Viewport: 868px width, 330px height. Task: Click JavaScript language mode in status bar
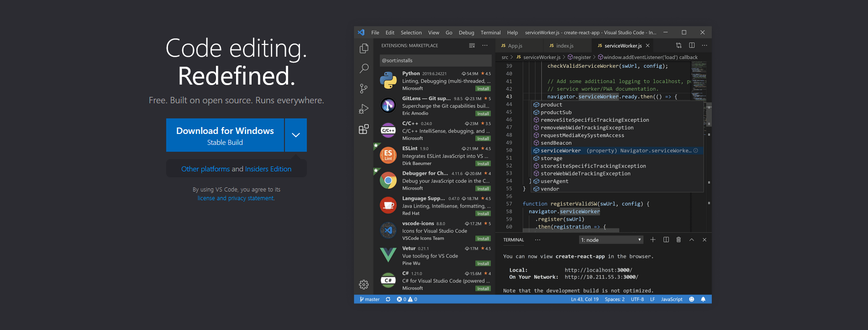click(x=672, y=299)
